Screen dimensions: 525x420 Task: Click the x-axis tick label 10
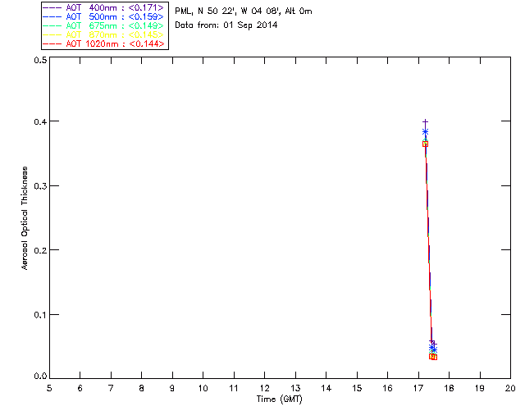click(203, 388)
